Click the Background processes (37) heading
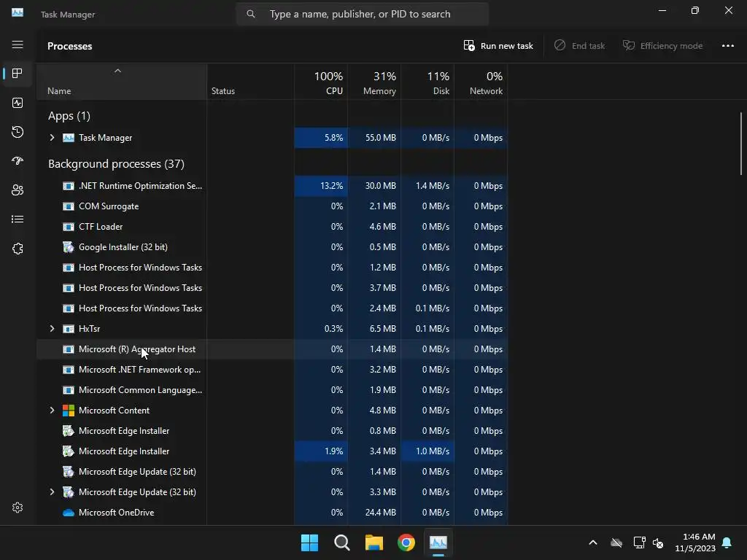This screenshot has width=747, height=560. click(x=116, y=164)
